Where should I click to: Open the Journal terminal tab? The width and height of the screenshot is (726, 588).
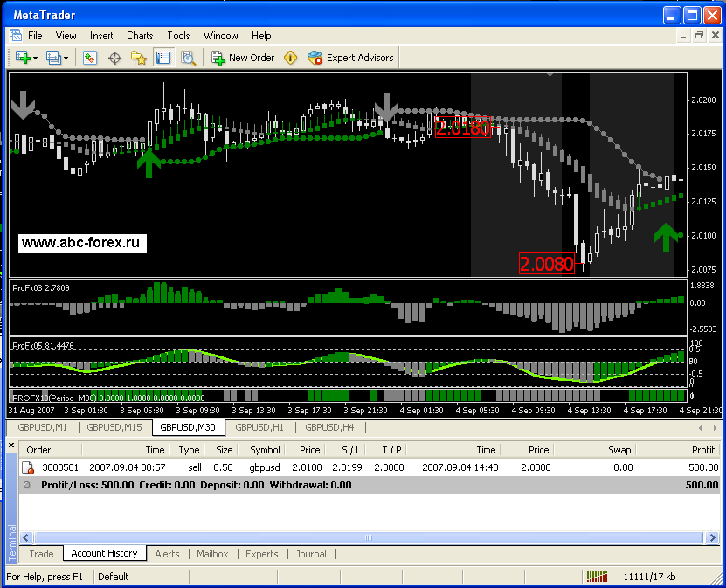click(311, 554)
